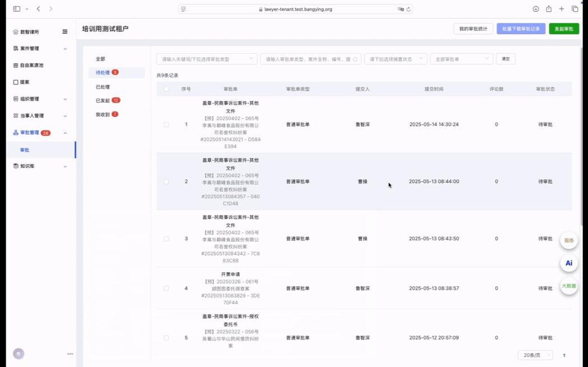Click the 自由案源池 sidebar icon
The height and width of the screenshot is (367, 588).
(15, 65)
